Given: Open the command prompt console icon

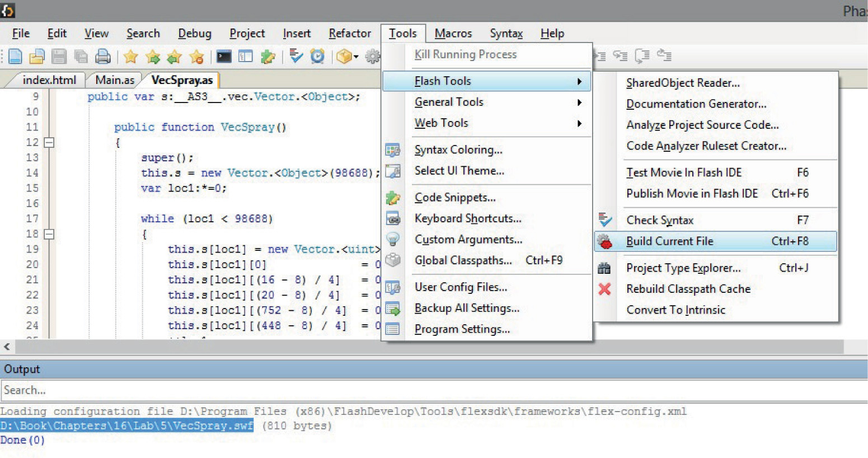Looking at the screenshot, I should point(224,56).
